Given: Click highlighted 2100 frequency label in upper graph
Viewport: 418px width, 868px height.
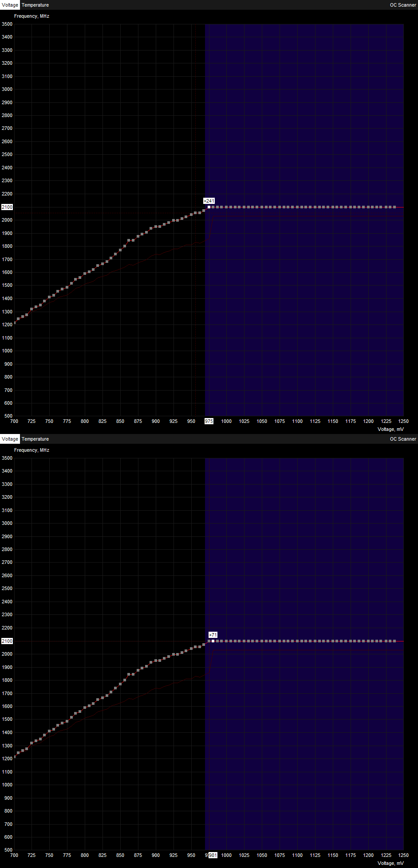Looking at the screenshot, I should coord(7,207).
